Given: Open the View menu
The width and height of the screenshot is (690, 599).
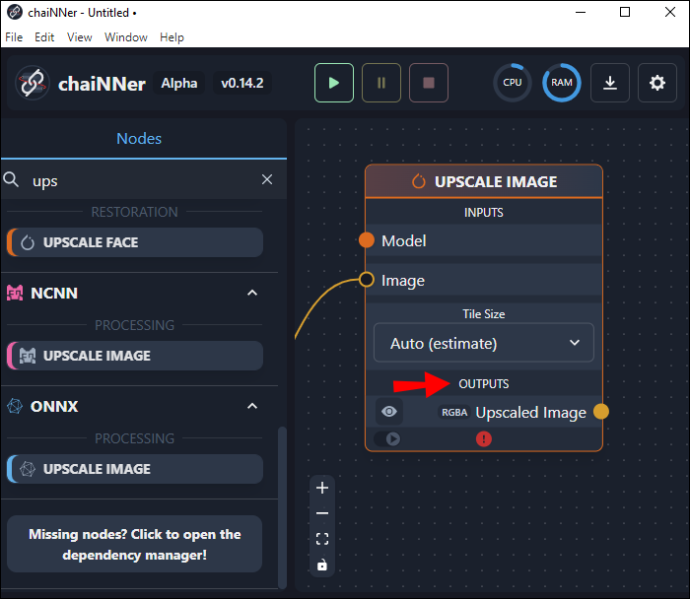Looking at the screenshot, I should pos(80,37).
